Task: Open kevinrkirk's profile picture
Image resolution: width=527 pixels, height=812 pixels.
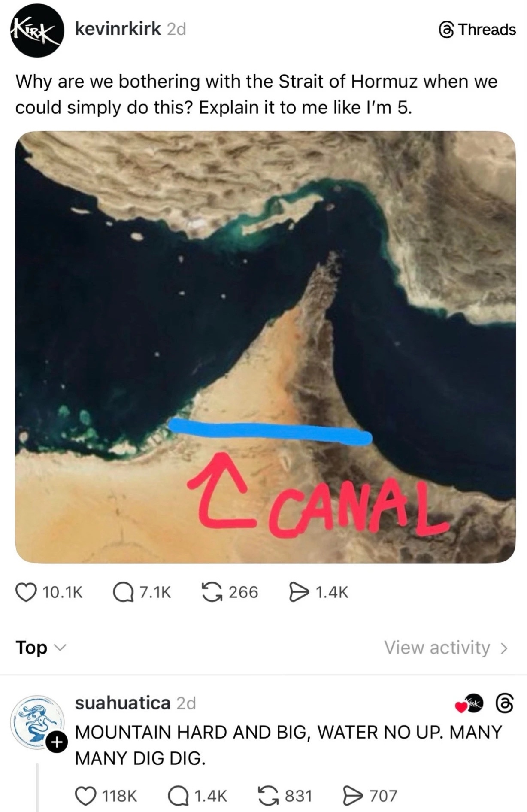Action: point(38,30)
